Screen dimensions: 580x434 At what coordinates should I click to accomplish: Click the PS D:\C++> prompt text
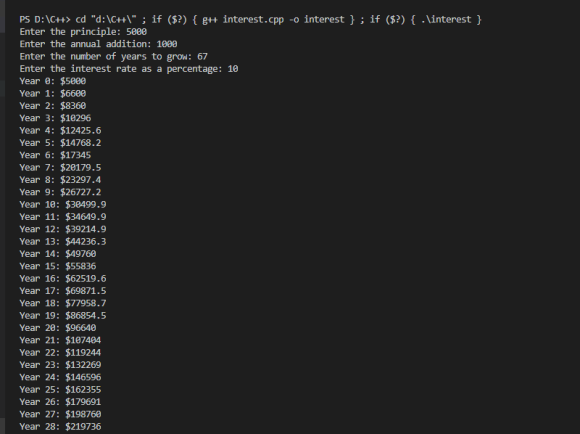pos(45,19)
